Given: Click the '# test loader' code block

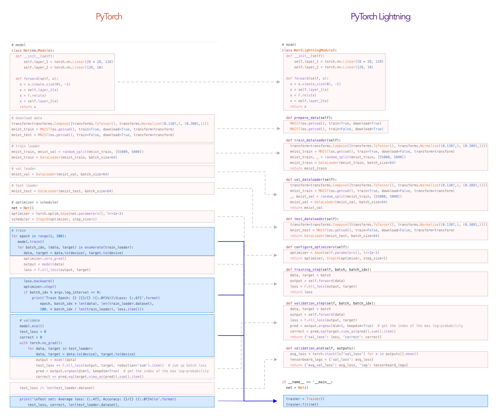Looking at the screenshot, I should pyautogui.click(x=112, y=188).
